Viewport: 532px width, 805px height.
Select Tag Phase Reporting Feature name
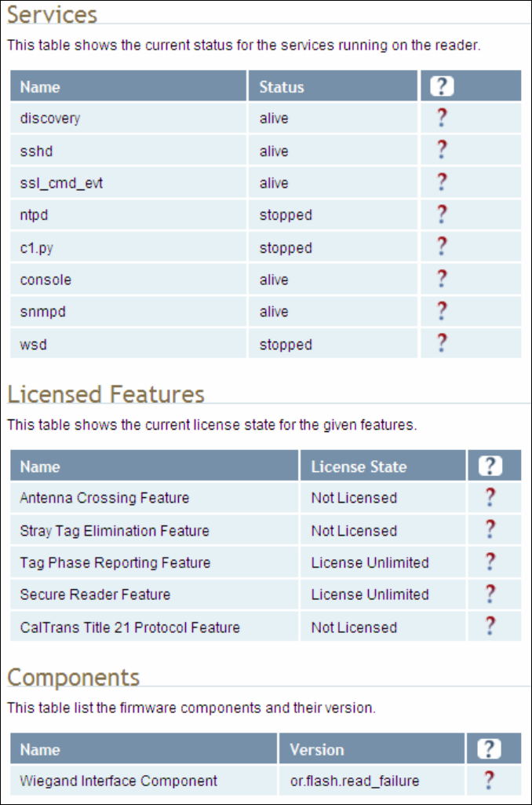[115, 562]
